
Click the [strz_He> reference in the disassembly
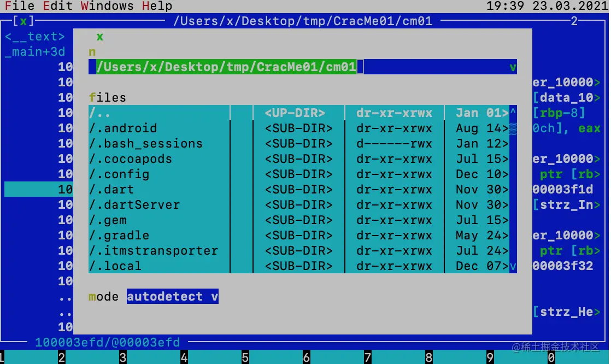tap(566, 312)
